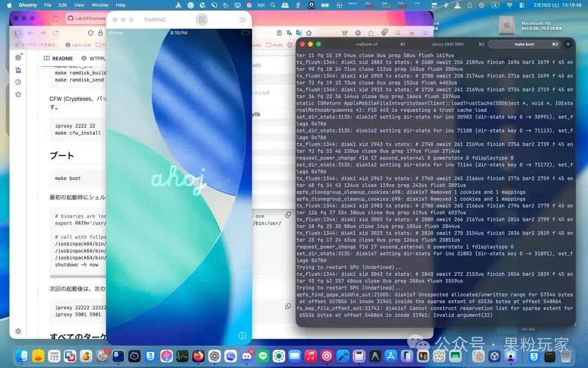
Task: Reload the browser page
Action: (x=56, y=33)
